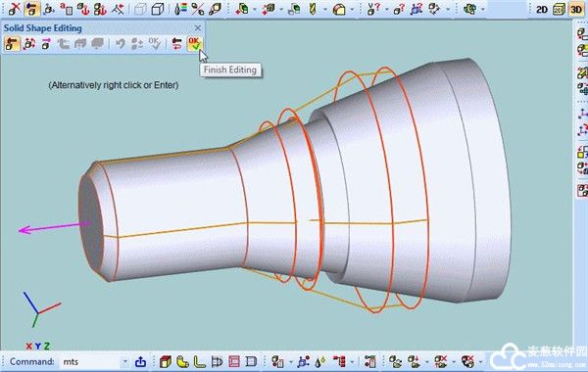Expand dropdown arrow next to dome-shaped icon
Image resolution: width=588 pixels, height=372 pixels.
[x=352, y=10]
